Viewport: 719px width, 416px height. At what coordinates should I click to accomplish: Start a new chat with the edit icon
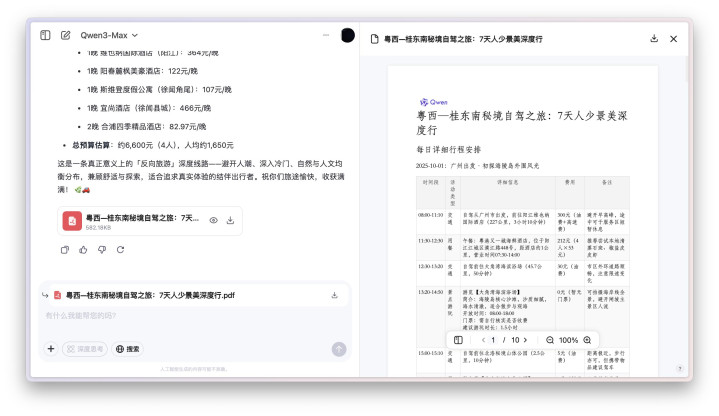pyautogui.click(x=65, y=35)
